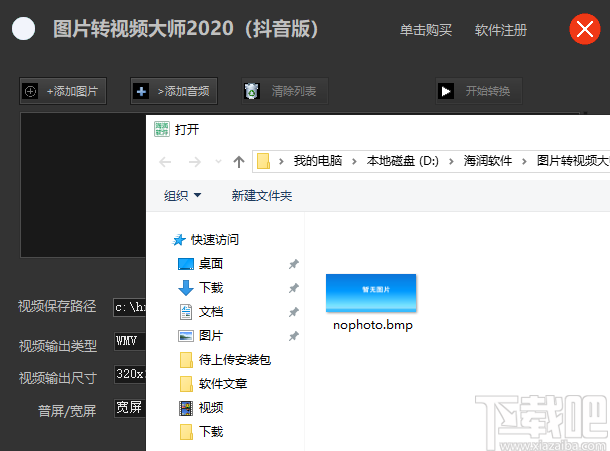Open recent locations dropdown chevron

point(219,161)
